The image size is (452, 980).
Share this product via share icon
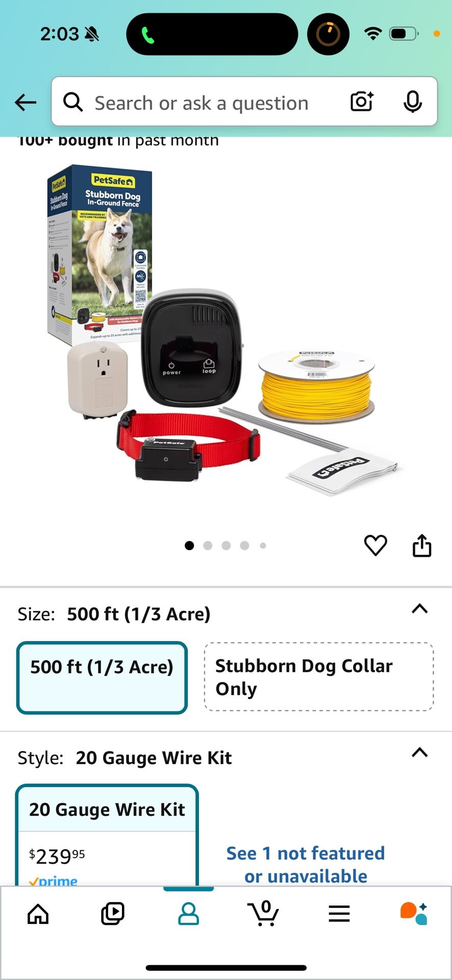(x=422, y=545)
